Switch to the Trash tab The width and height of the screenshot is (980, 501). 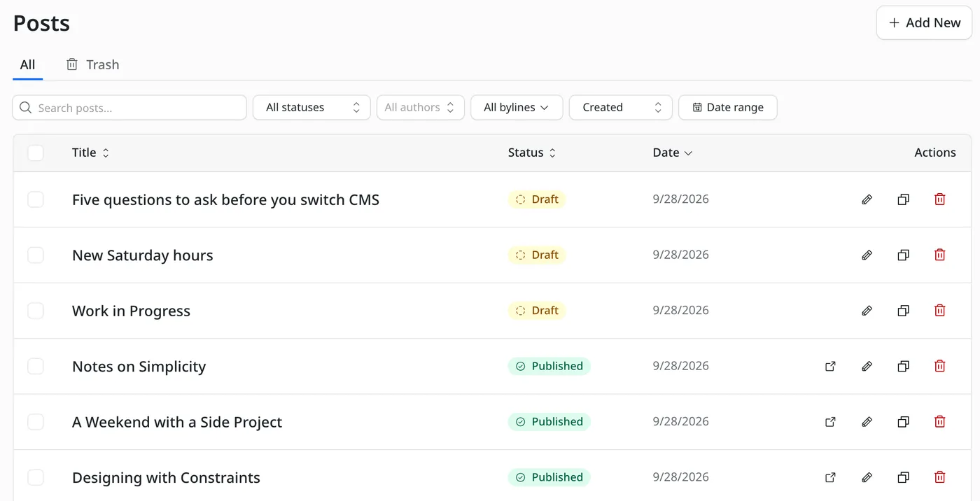(92, 65)
